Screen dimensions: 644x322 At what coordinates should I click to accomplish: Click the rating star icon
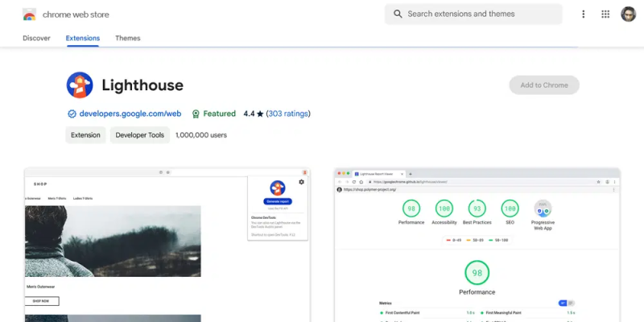pos(260,114)
